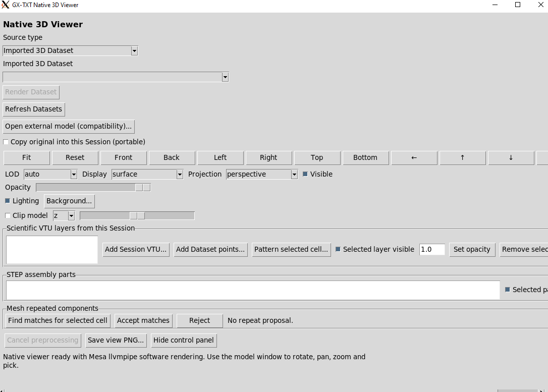
Task: Switch to Right view
Action: tap(268, 157)
